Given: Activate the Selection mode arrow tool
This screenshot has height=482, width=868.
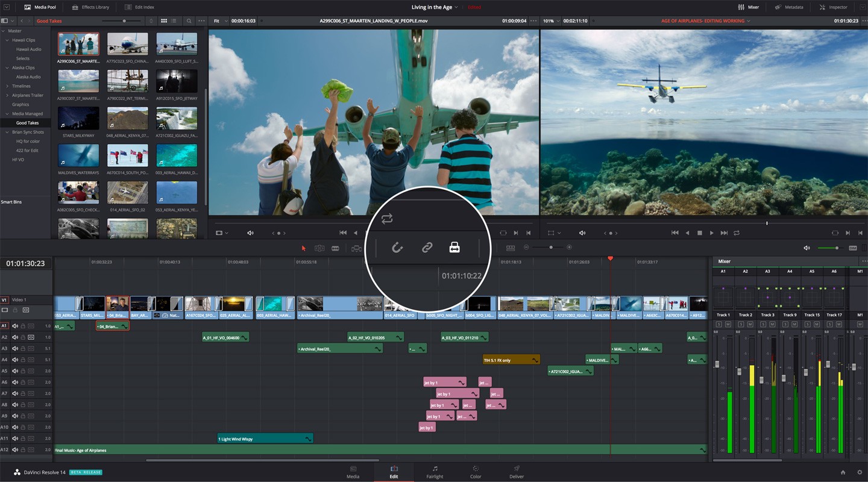Looking at the screenshot, I should 304,248.
